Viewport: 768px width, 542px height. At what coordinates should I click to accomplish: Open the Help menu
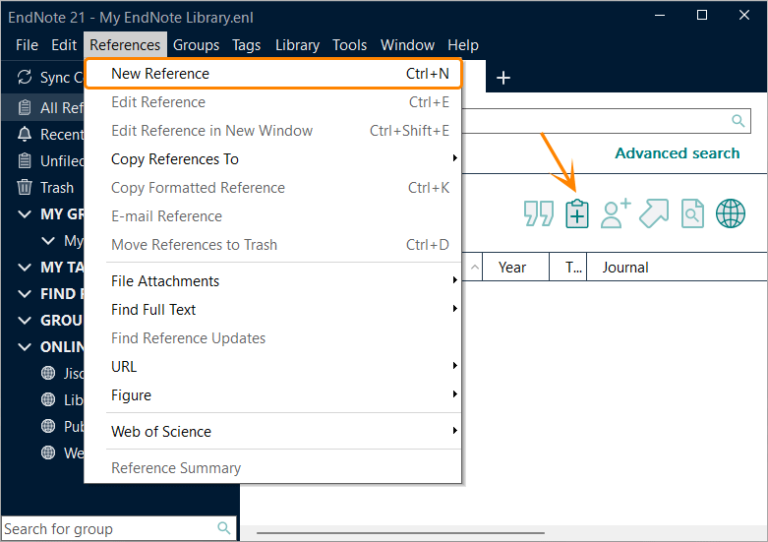463,45
